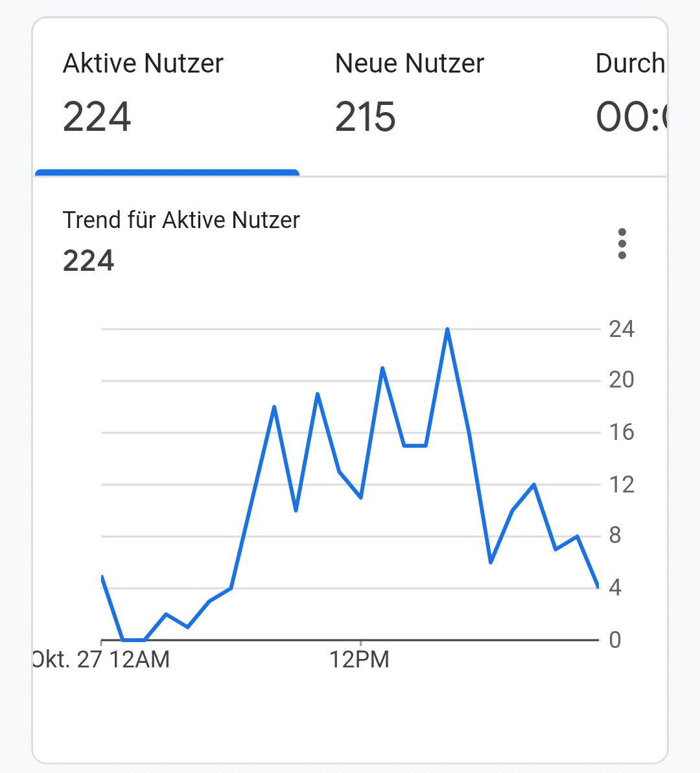Click the blue active tab indicator bar

[x=167, y=172]
